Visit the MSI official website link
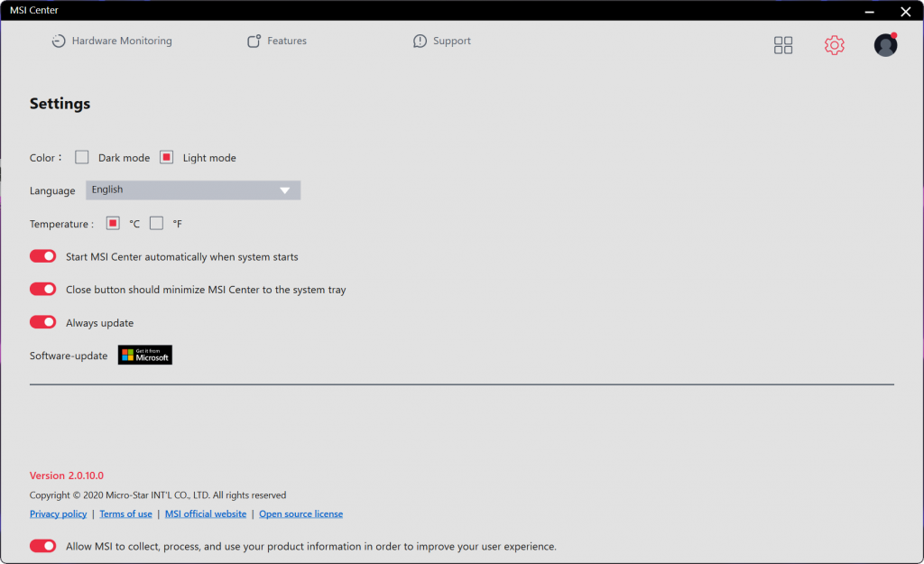The height and width of the screenshot is (564, 924). (x=206, y=514)
